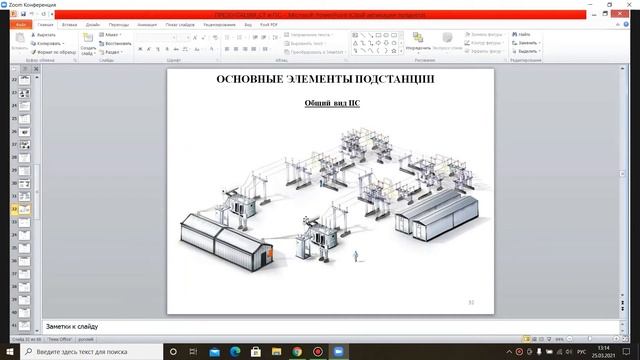640x360 pixels.
Task: Open the File (Файл) tab
Action: (x=21, y=24)
